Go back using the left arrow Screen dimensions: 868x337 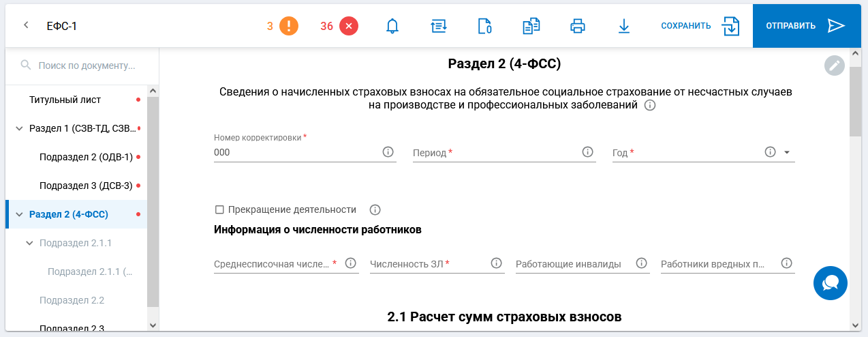[26, 25]
